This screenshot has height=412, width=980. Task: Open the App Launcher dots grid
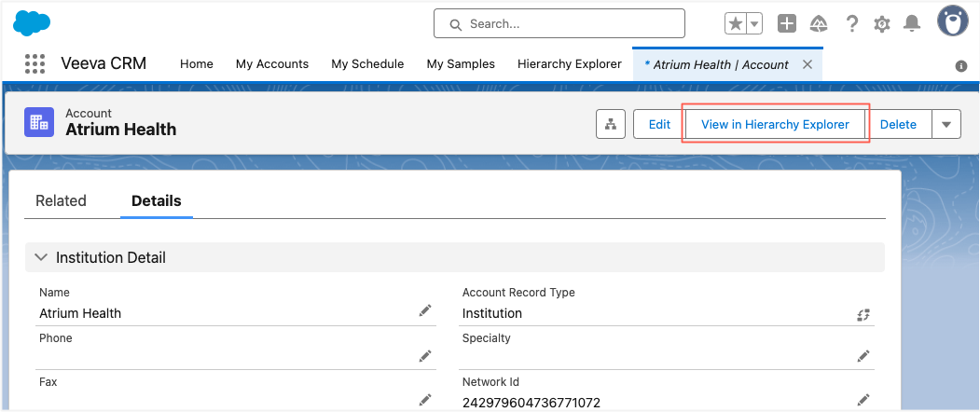pos(35,63)
